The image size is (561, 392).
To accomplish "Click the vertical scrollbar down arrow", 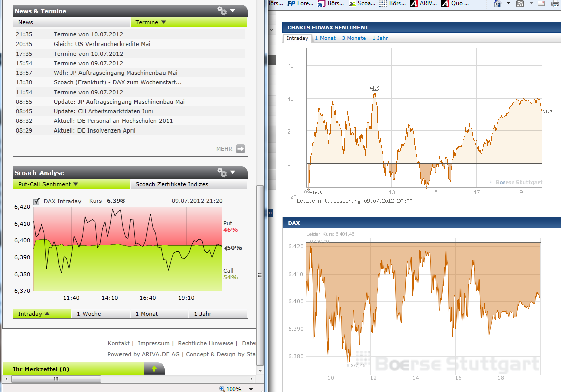I will click(x=260, y=371).
